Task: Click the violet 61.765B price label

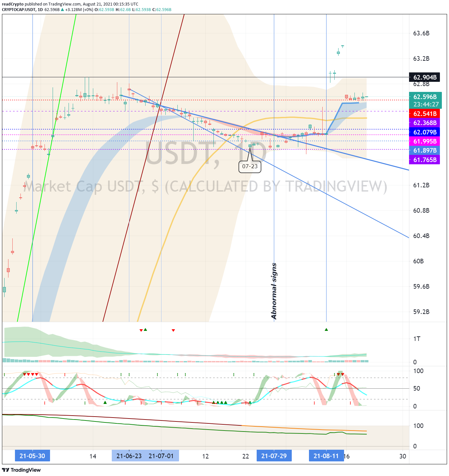Action: coord(425,160)
